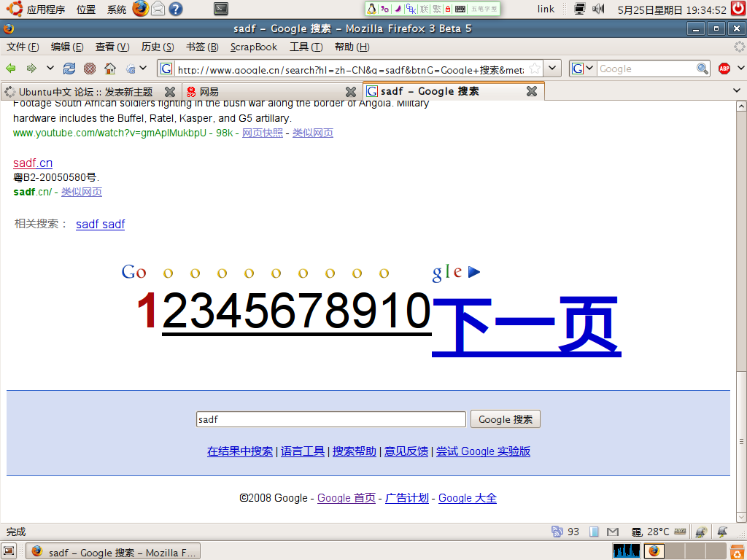Image resolution: width=747 pixels, height=560 pixels.
Task: Open the 历史(S) menu
Action: click(158, 47)
